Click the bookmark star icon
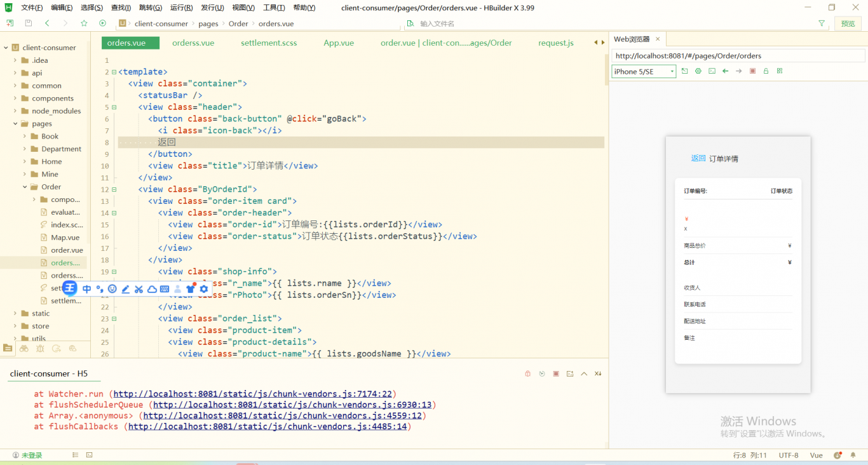The image size is (868, 465). (84, 23)
